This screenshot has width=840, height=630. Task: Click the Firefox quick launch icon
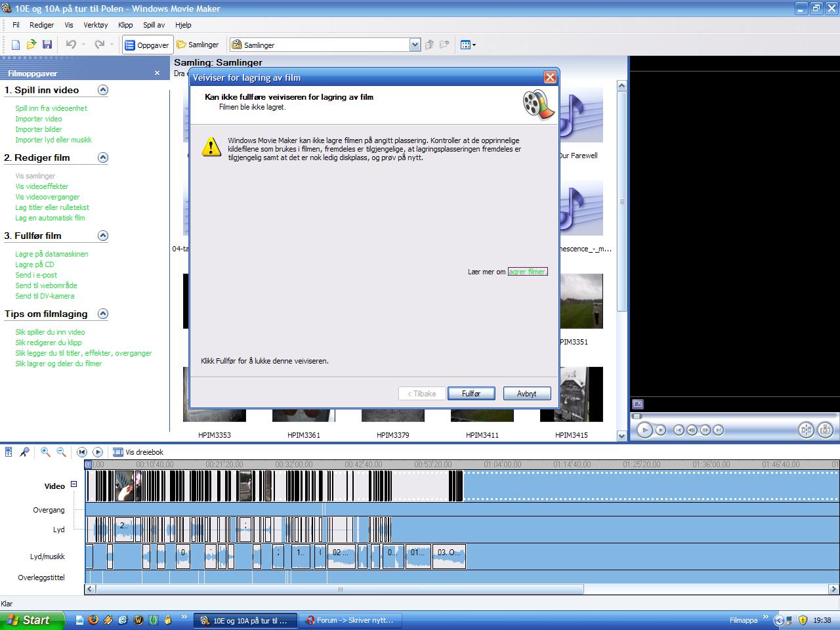pos(93,619)
